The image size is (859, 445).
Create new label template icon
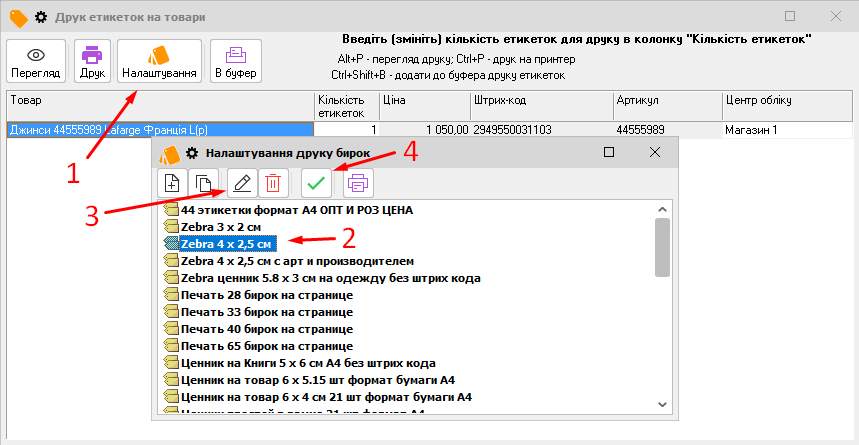(x=172, y=183)
